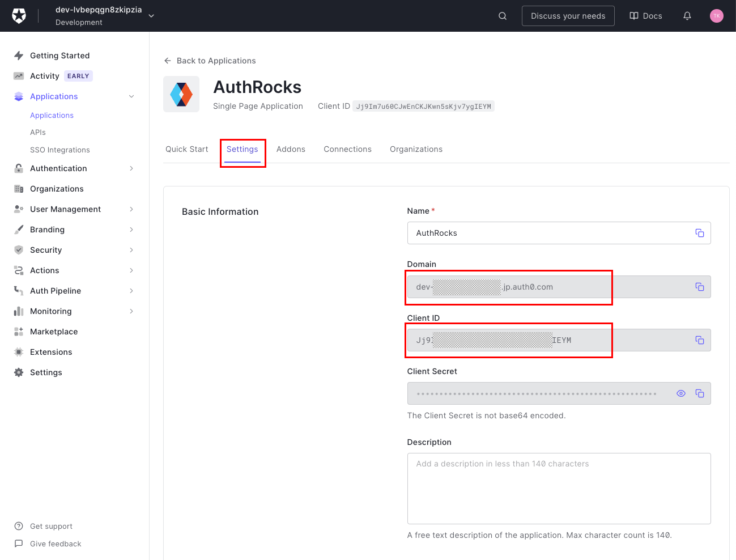Expand the User Management section
This screenshot has width=736, height=560.
[x=131, y=209]
